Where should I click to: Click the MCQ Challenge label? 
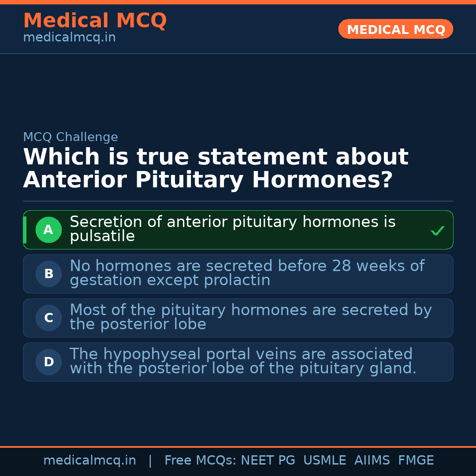pyautogui.click(x=71, y=137)
